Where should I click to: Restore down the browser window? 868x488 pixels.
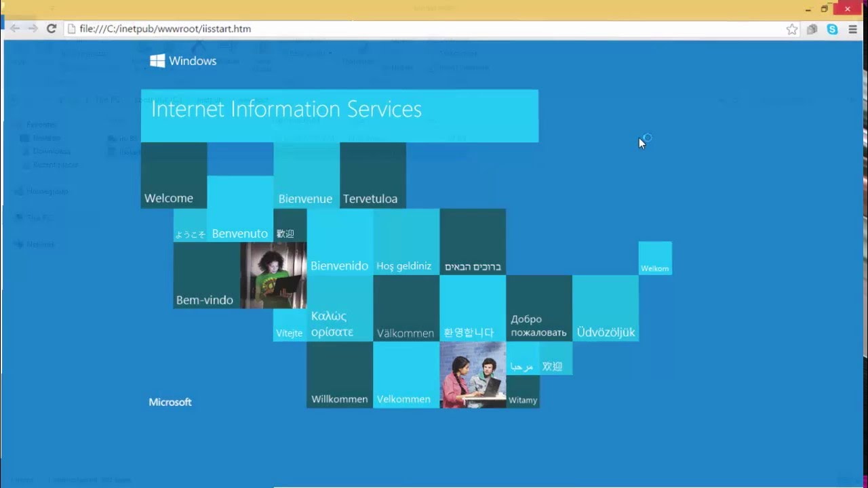click(x=825, y=9)
